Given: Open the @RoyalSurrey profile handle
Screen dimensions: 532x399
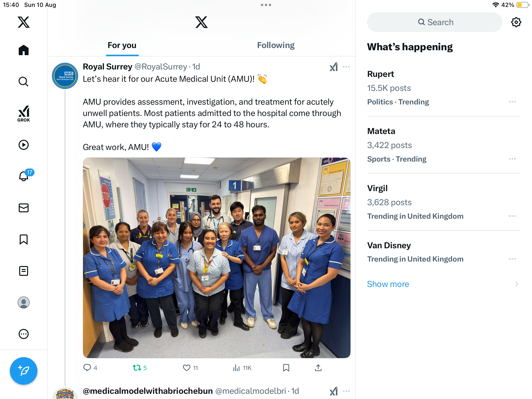Looking at the screenshot, I should click(x=161, y=67).
